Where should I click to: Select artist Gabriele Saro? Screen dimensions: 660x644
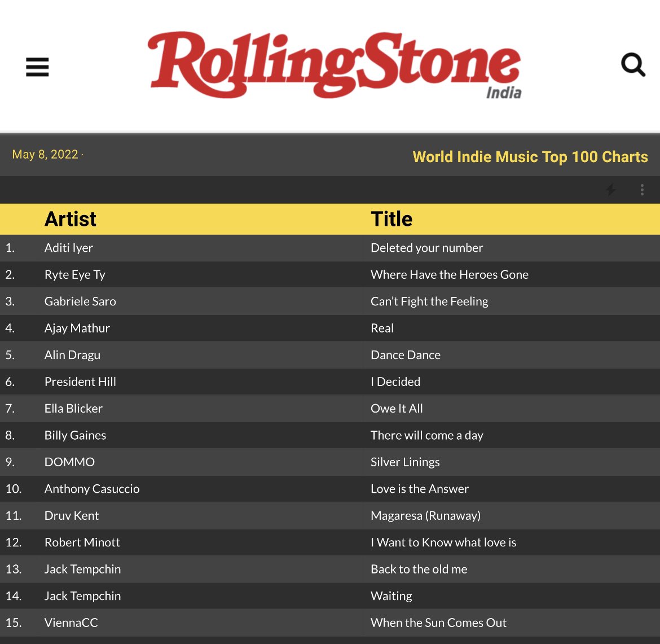(x=81, y=301)
